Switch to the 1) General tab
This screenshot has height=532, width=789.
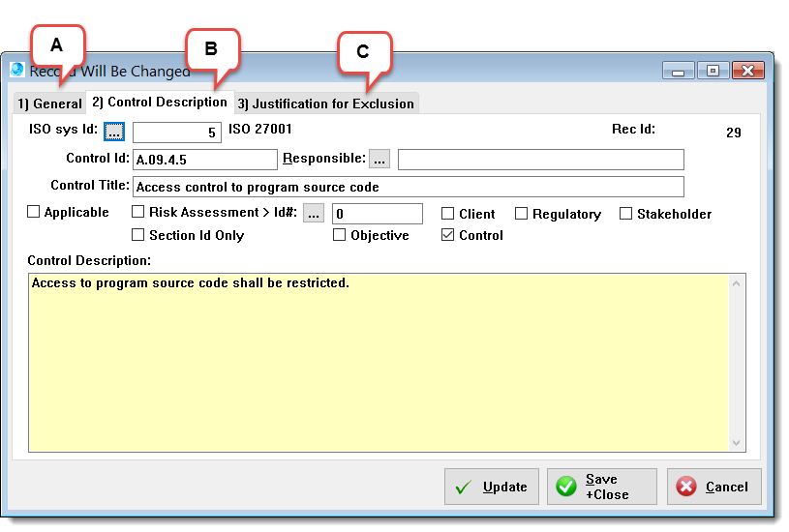[49, 103]
